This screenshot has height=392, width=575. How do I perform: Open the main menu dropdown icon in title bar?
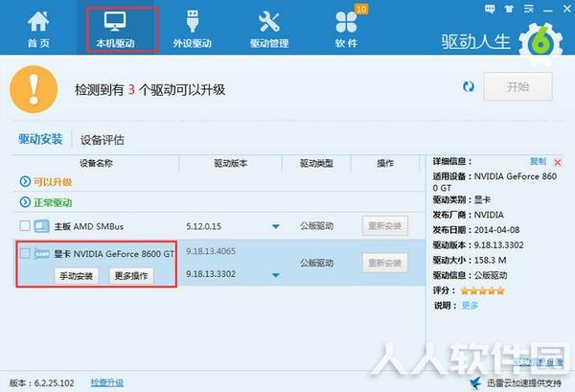(528, 9)
